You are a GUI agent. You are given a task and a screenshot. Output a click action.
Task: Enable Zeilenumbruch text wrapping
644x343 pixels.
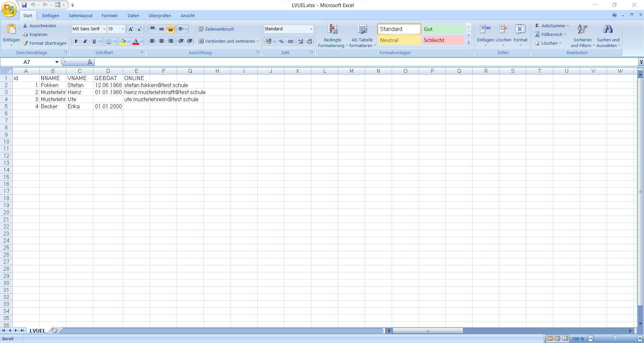click(x=216, y=29)
